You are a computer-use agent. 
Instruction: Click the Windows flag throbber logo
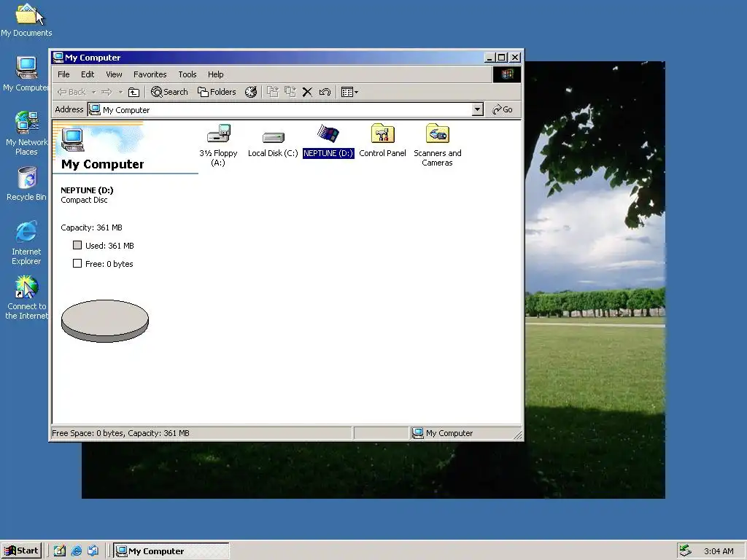point(507,74)
